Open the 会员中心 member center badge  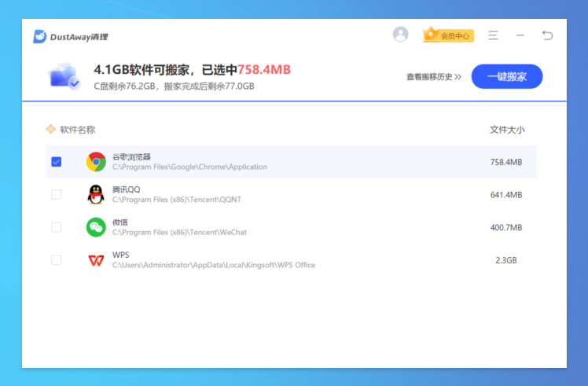tap(448, 35)
